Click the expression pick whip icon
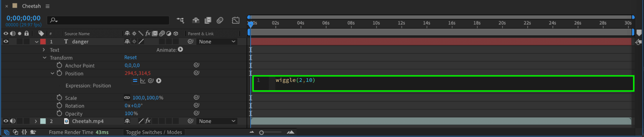Viewport: 644px width, 137px height. 150,81
